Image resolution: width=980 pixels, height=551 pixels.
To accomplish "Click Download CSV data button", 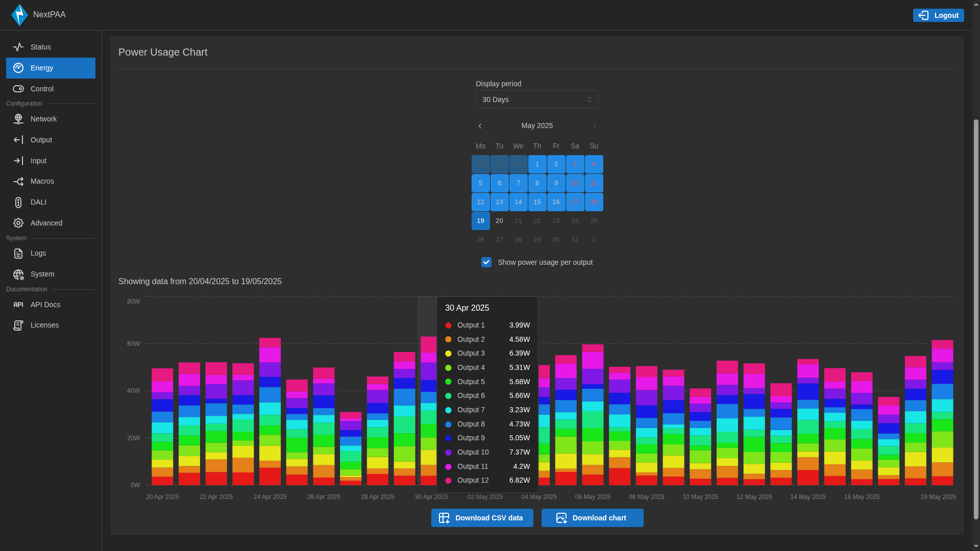I will pyautogui.click(x=482, y=518).
